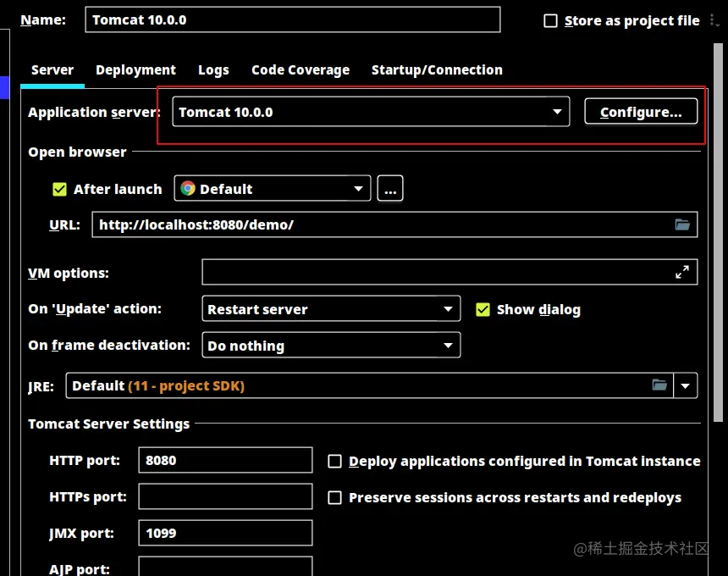Click the vertical scrollbar
The height and width of the screenshot is (576, 728).
point(718,232)
